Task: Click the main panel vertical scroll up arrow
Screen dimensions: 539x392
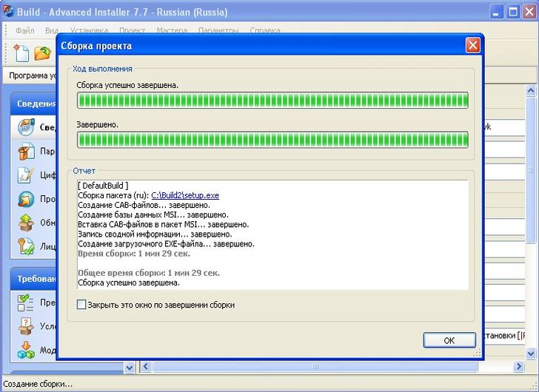Action: point(531,91)
